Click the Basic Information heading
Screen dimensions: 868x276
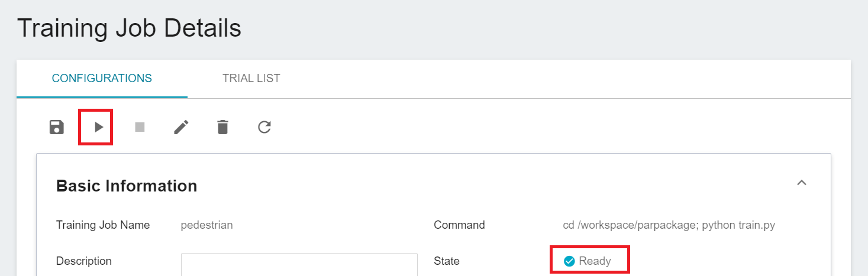click(x=127, y=186)
